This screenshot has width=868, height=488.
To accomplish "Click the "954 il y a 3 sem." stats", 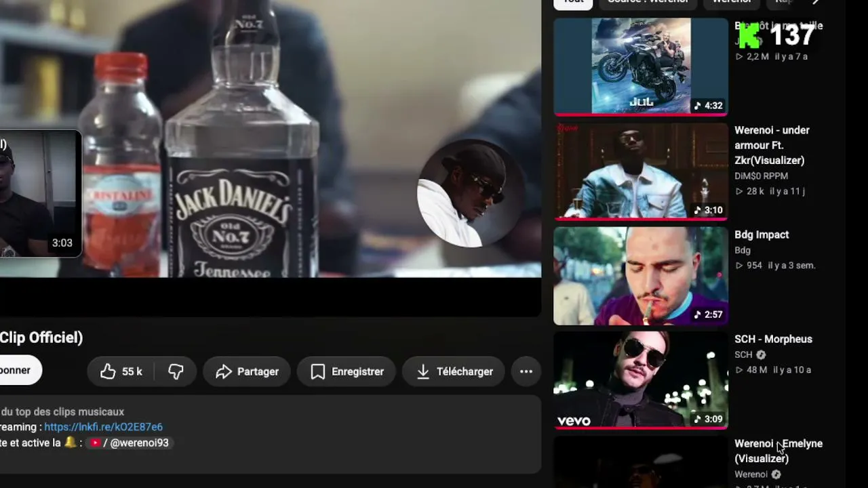I will pyautogui.click(x=775, y=265).
